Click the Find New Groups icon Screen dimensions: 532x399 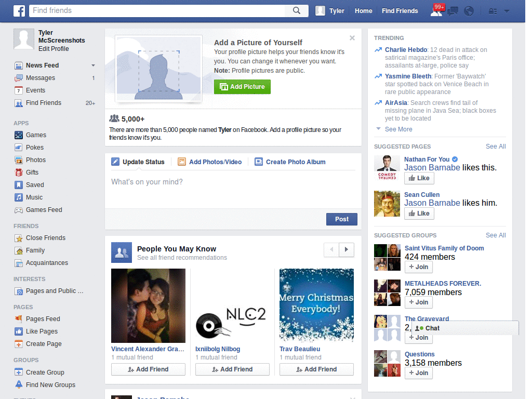coord(19,385)
